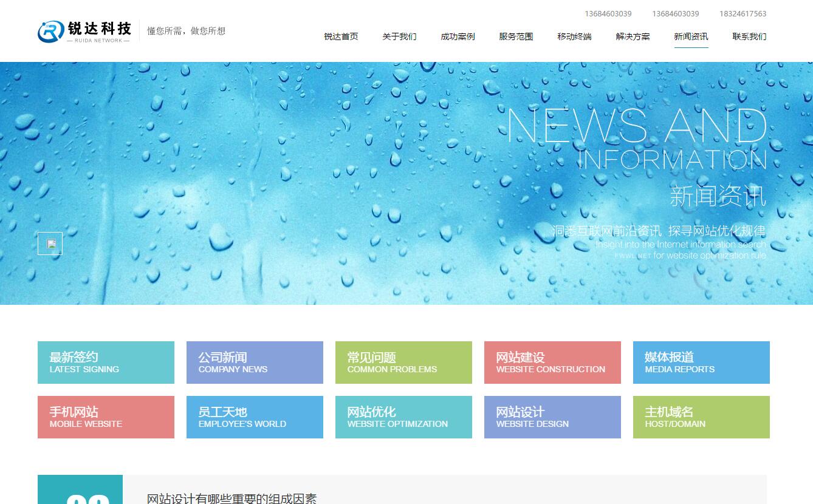Select the 公司新闻 Company News tile
813x504 pixels.
pyautogui.click(x=255, y=363)
